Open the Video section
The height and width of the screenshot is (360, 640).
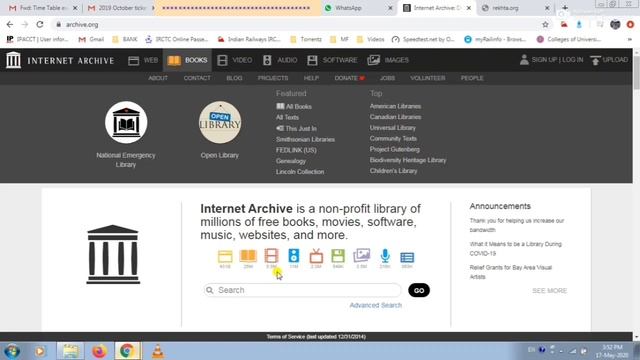[235, 60]
